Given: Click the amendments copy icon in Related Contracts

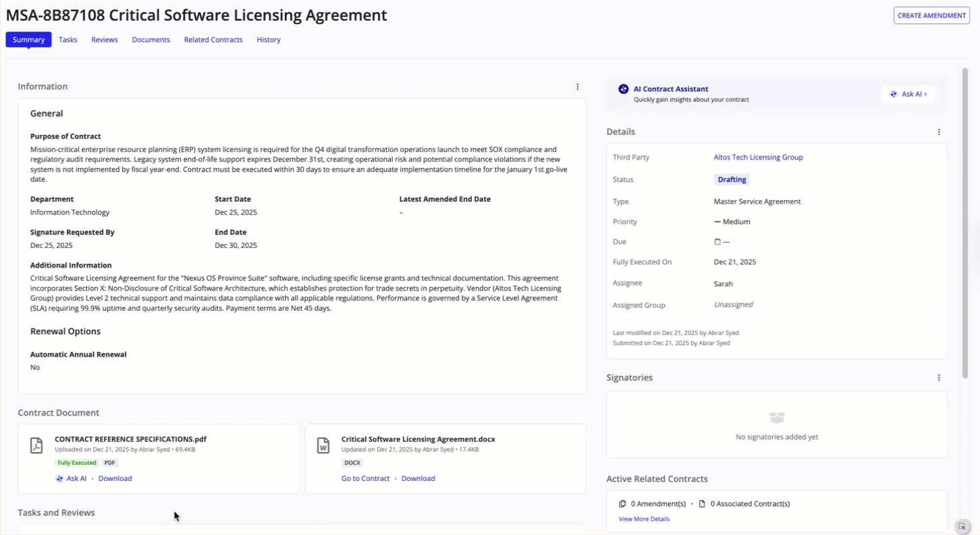Looking at the screenshot, I should point(622,504).
